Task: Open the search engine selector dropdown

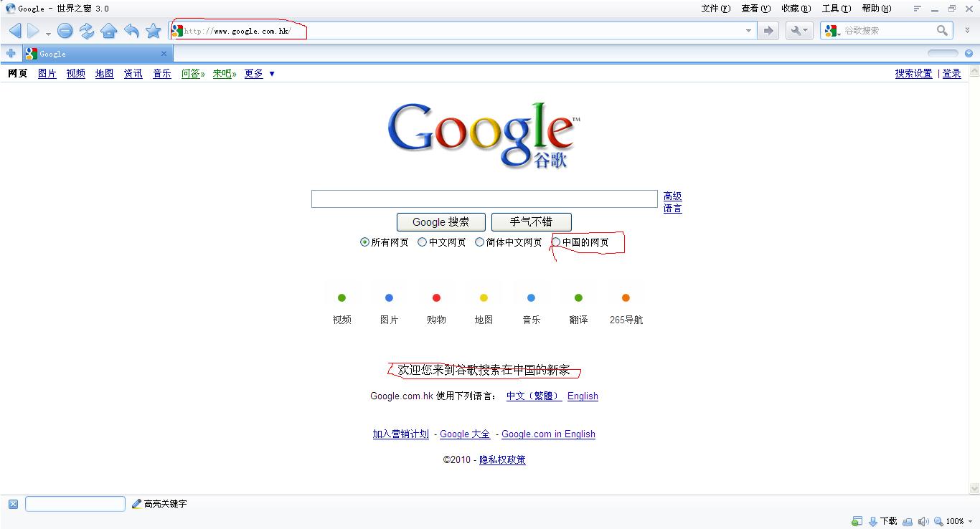Action: pyautogui.click(x=832, y=31)
